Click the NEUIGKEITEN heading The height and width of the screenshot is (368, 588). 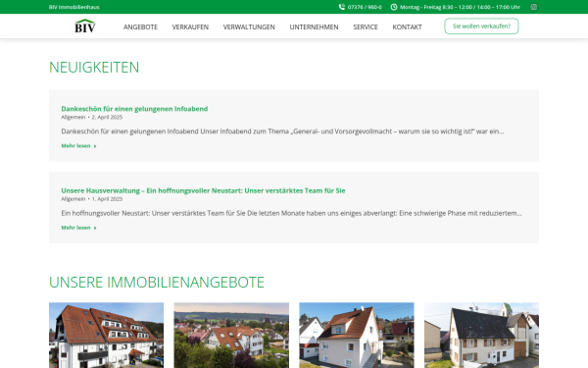tap(94, 67)
